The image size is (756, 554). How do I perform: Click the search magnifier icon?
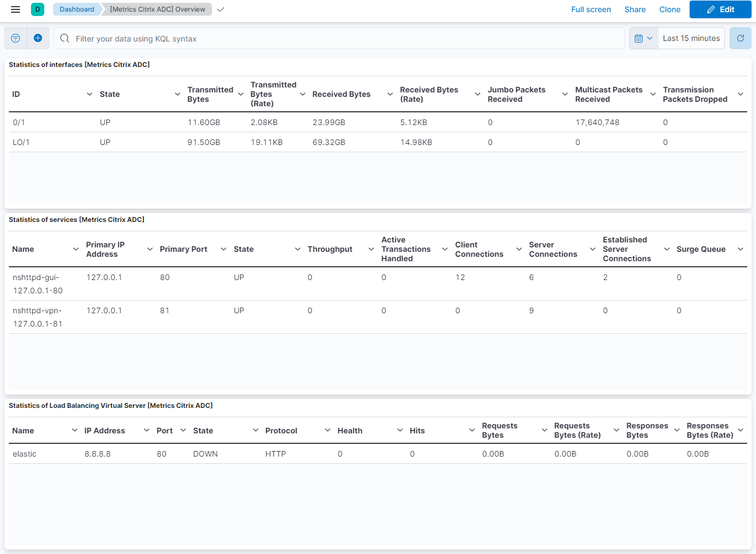[x=65, y=38]
